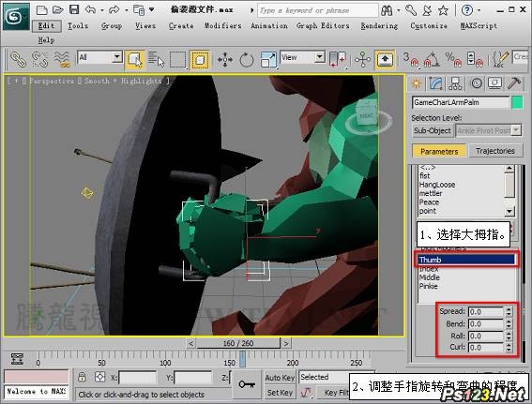Select the Select and Rotate tool
This screenshot has width=532, height=404.
click(x=247, y=60)
